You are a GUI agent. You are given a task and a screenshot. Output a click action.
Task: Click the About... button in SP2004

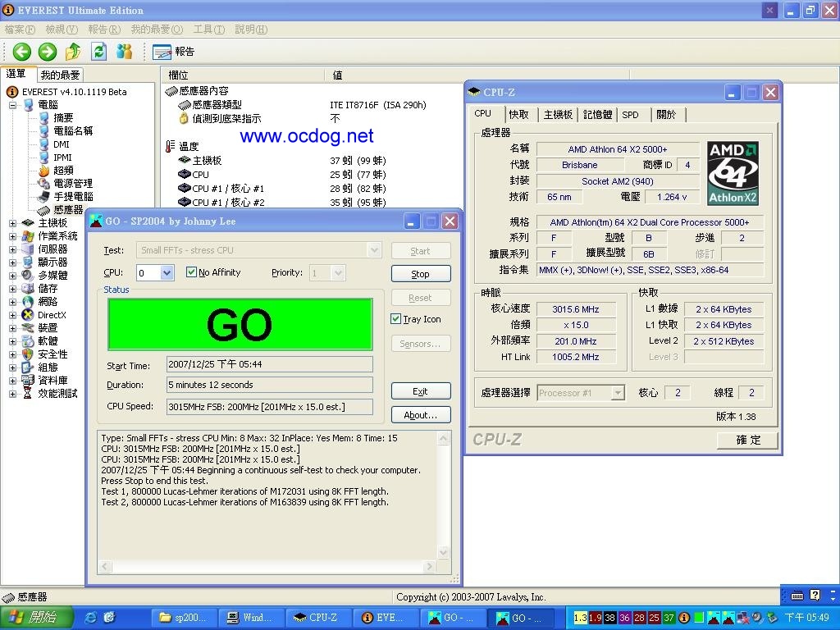(421, 414)
